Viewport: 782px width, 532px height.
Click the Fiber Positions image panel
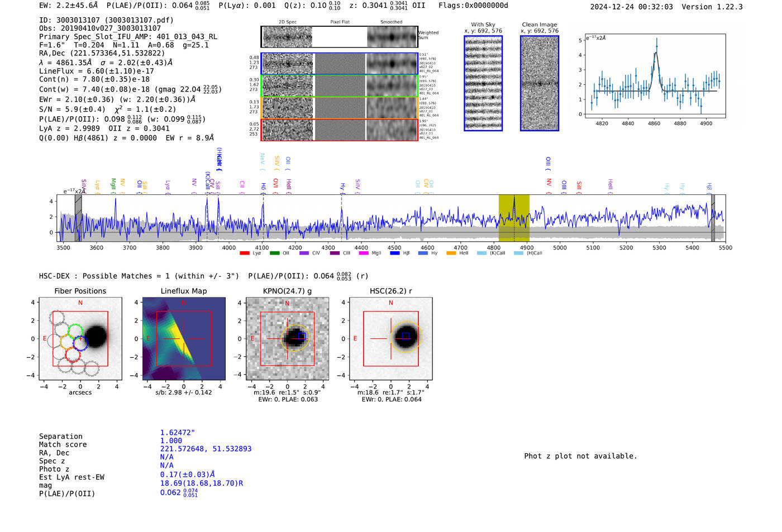pos(80,339)
